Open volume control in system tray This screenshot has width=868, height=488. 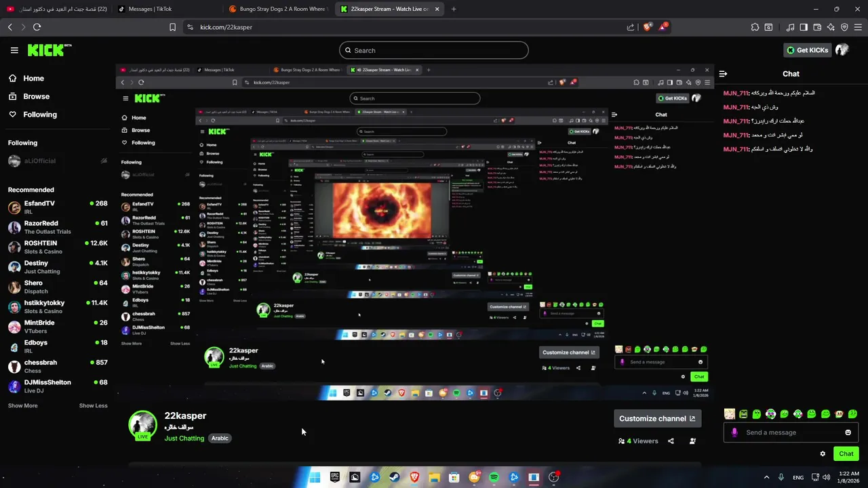tap(827, 477)
